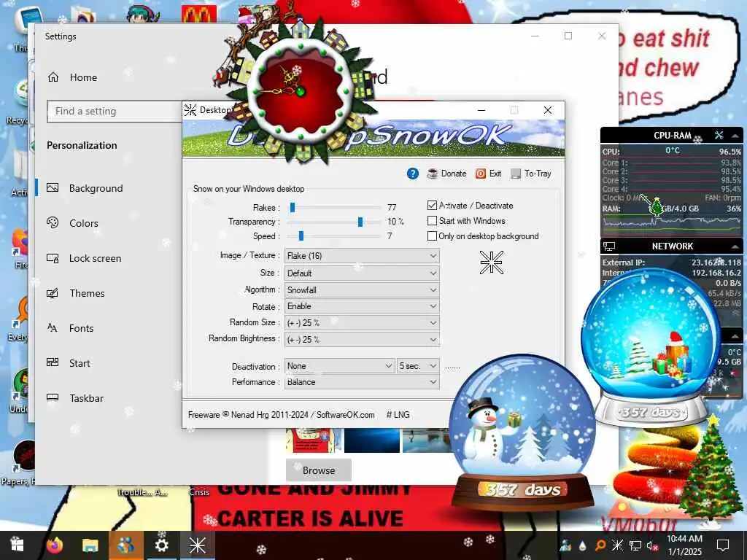The image size is (747, 560).
Task: Open CPU-RAM gadget wrench settings icon
Action: click(719, 135)
